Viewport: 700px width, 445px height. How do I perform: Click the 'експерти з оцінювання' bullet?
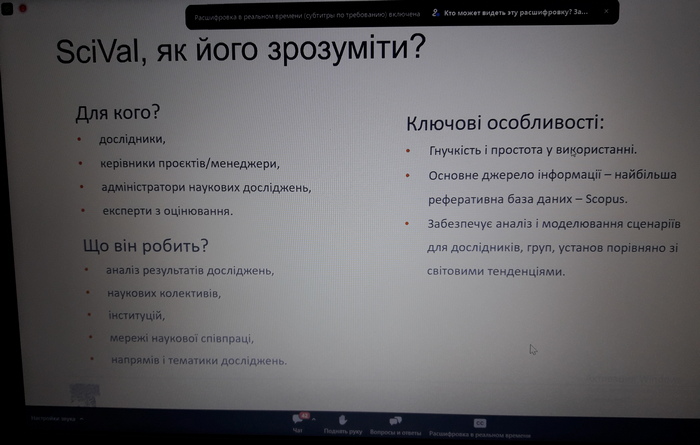point(167,211)
